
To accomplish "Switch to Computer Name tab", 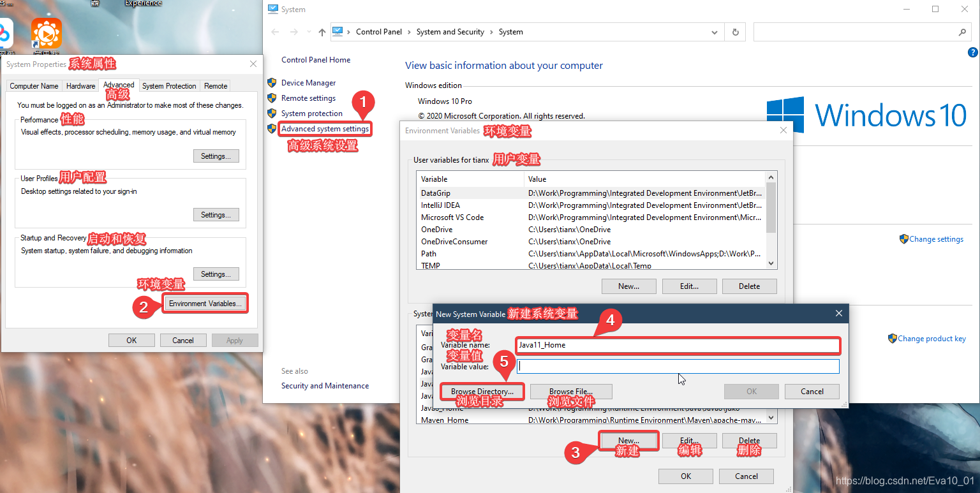I will point(34,86).
